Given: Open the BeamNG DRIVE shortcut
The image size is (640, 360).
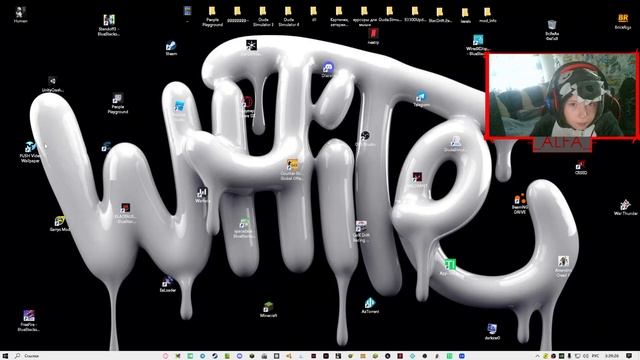Looking at the screenshot, I should tap(520, 204).
